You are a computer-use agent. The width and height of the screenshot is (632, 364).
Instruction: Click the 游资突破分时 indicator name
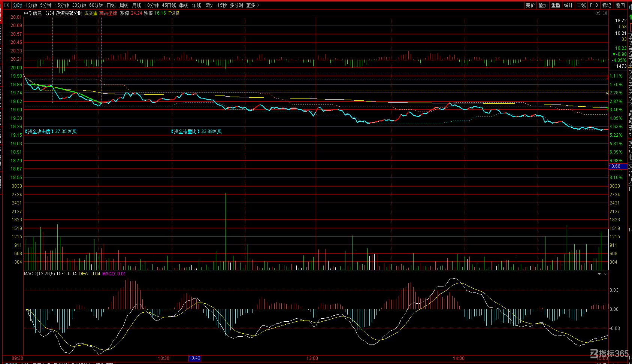click(x=69, y=13)
